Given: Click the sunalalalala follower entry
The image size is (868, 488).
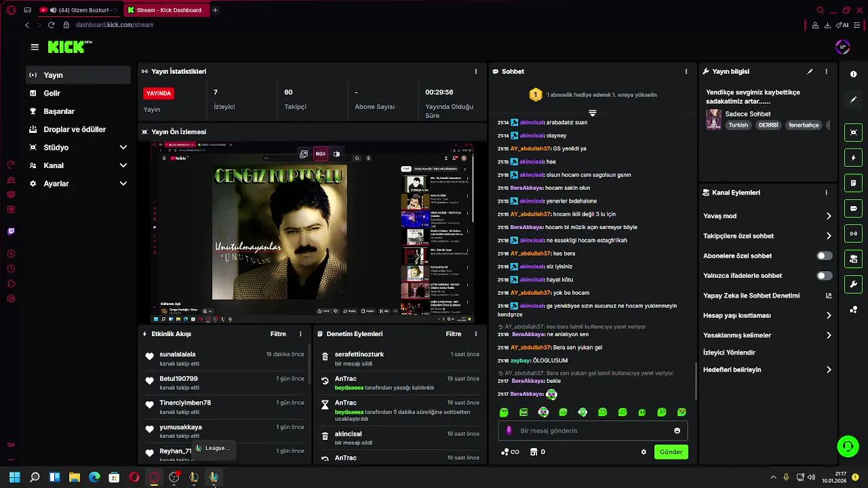Looking at the screenshot, I should point(226,359).
